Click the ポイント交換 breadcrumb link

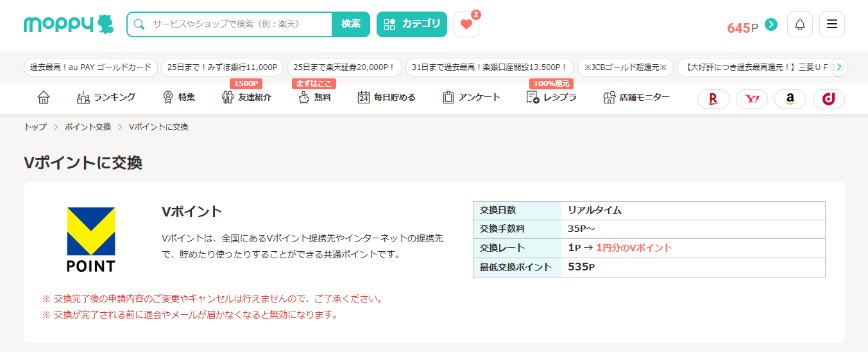click(x=88, y=127)
